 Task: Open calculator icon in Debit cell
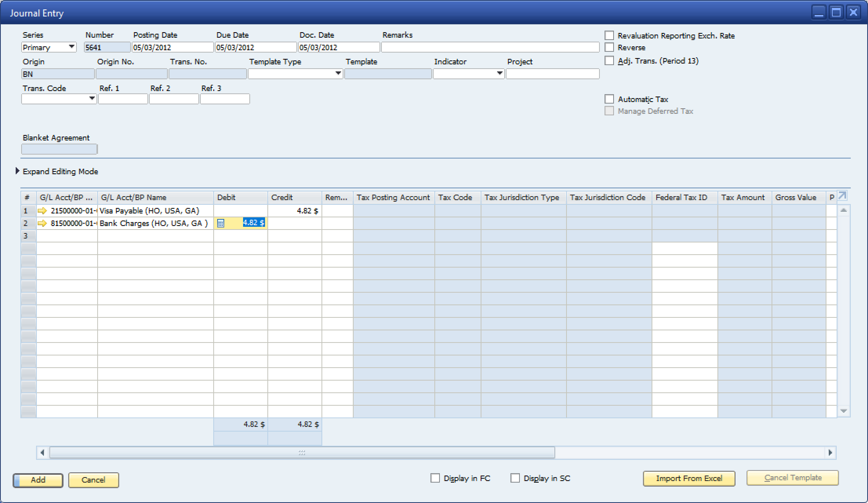221,223
